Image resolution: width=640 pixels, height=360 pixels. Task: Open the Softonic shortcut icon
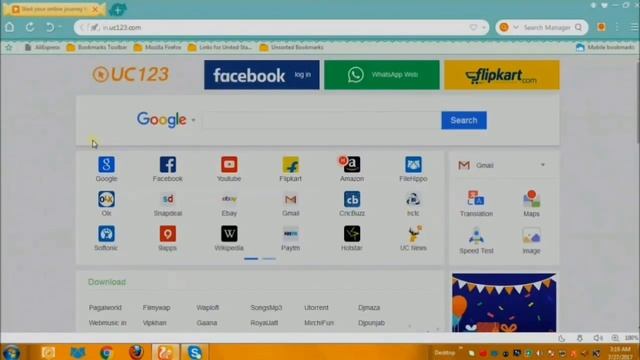106,234
